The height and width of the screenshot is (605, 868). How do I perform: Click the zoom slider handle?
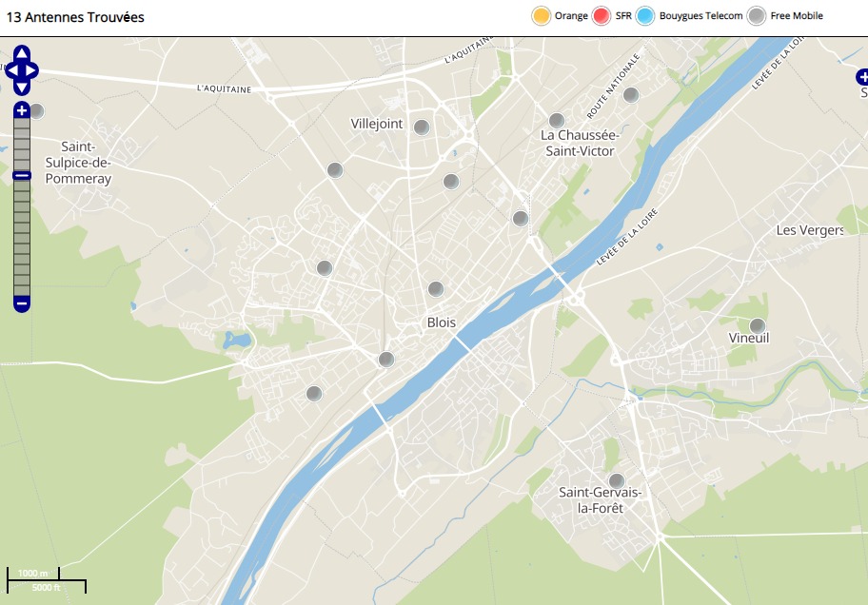(x=22, y=175)
